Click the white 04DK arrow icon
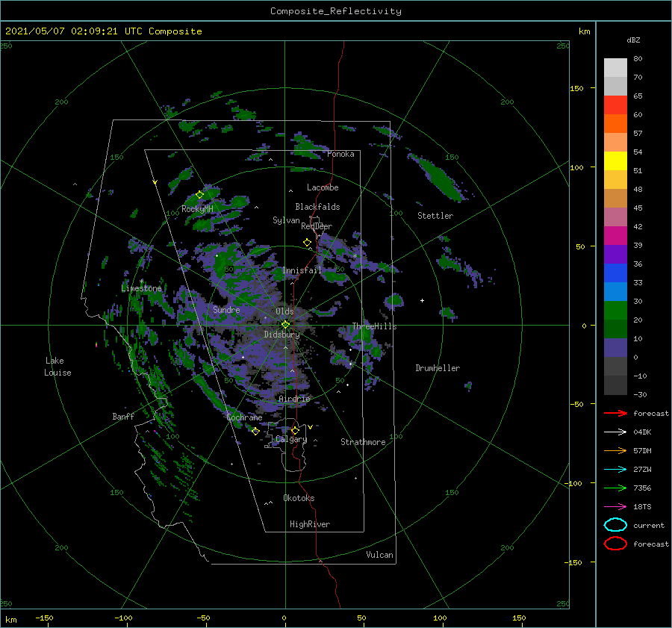672x628 pixels. point(615,432)
